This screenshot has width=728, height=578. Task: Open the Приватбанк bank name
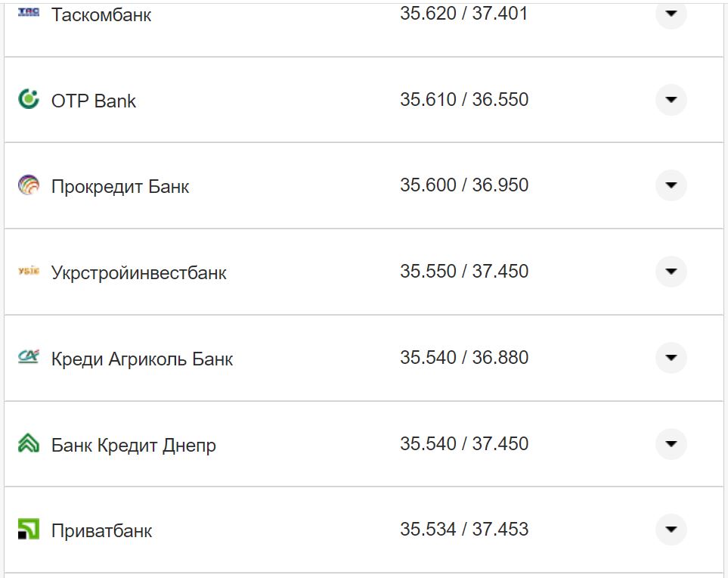tap(101, 530)
